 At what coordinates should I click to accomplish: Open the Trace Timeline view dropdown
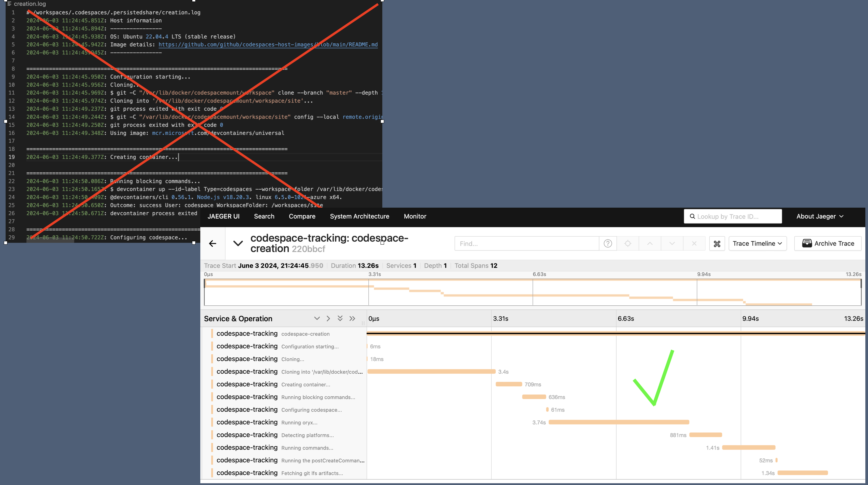coord(757,243)
